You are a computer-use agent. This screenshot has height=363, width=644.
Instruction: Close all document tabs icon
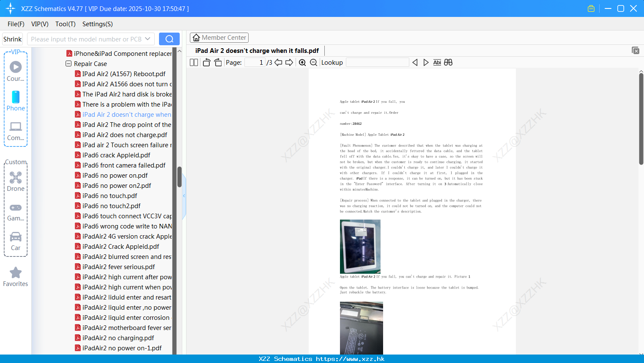click(635, 50)
